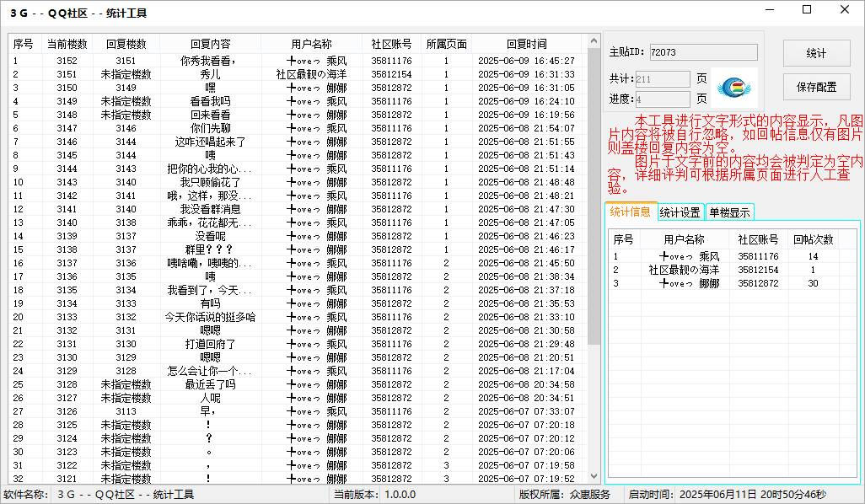Click the 共计 page count field
Image resolution: width=865 pixels, height=504 pixels.
663,79
